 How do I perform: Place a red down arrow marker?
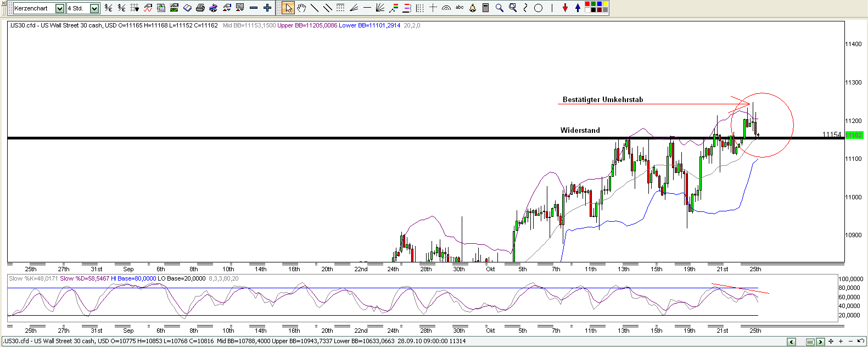[565, 8]
